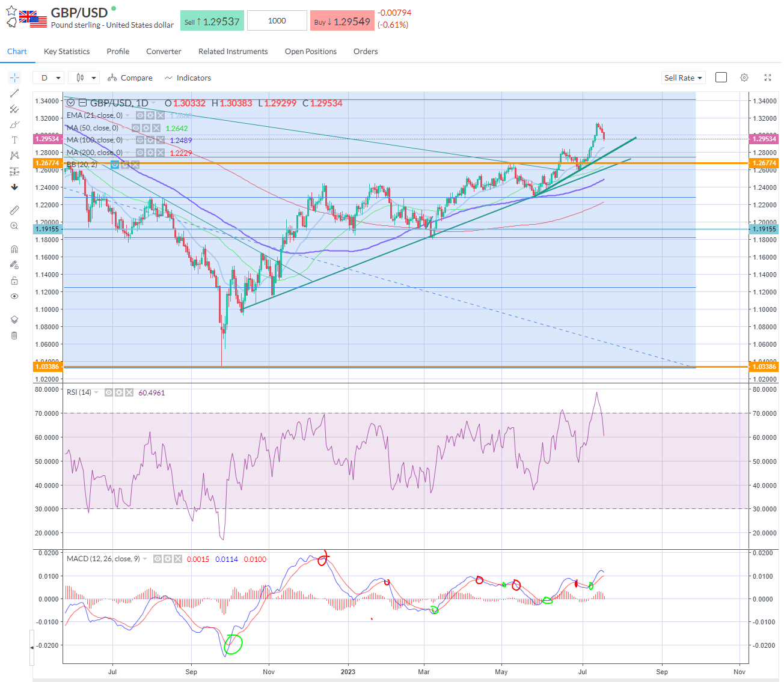Enter fullscreen chart mode
The height and width of the screenshot is (682, 784).
coord(768,78)
